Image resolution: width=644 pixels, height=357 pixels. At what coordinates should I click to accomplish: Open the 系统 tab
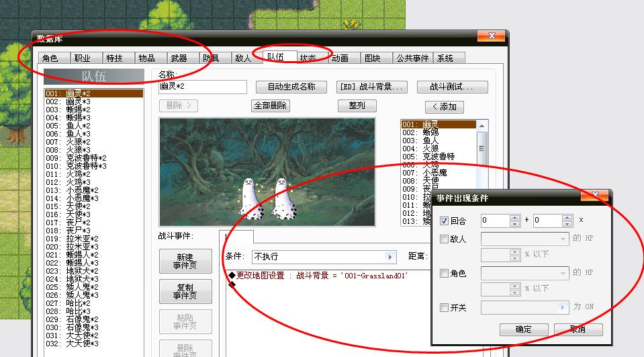coord(449,58)
